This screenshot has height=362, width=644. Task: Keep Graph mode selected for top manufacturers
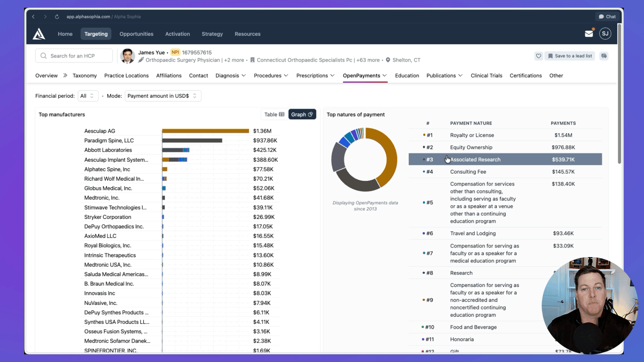click(302, 114)
